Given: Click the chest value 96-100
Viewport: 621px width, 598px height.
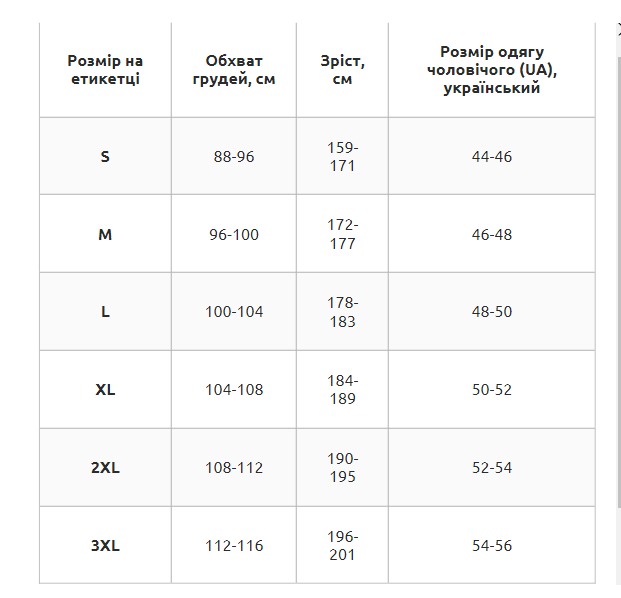Looking at the screenshot, I should [x=234, y=234].
